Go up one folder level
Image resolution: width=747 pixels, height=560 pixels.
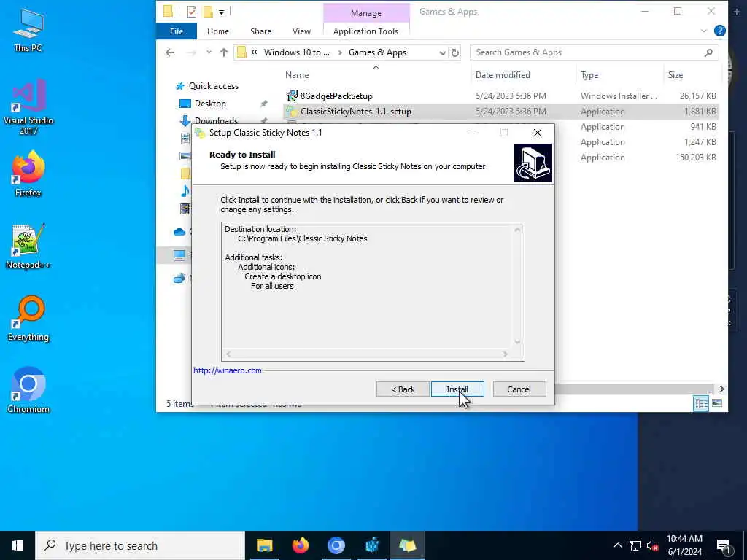(x=224, y=52)
